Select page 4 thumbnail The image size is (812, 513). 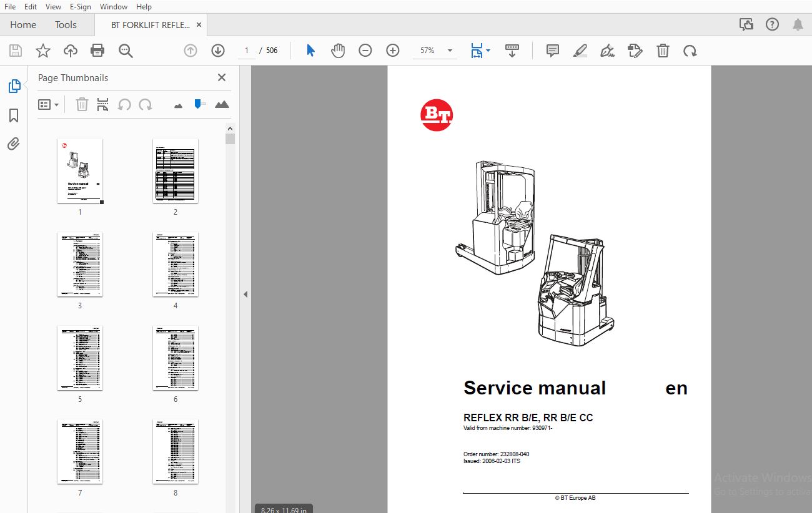176,265
